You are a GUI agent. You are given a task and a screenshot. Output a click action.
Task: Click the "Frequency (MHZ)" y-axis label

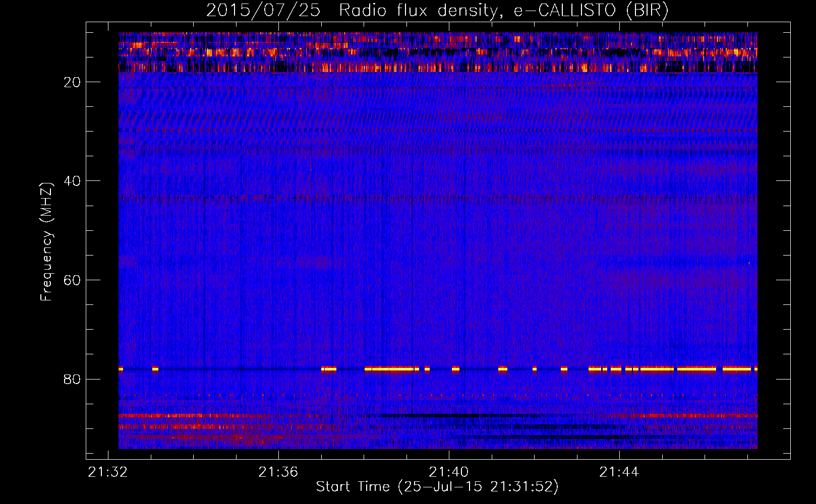(46, 241)
